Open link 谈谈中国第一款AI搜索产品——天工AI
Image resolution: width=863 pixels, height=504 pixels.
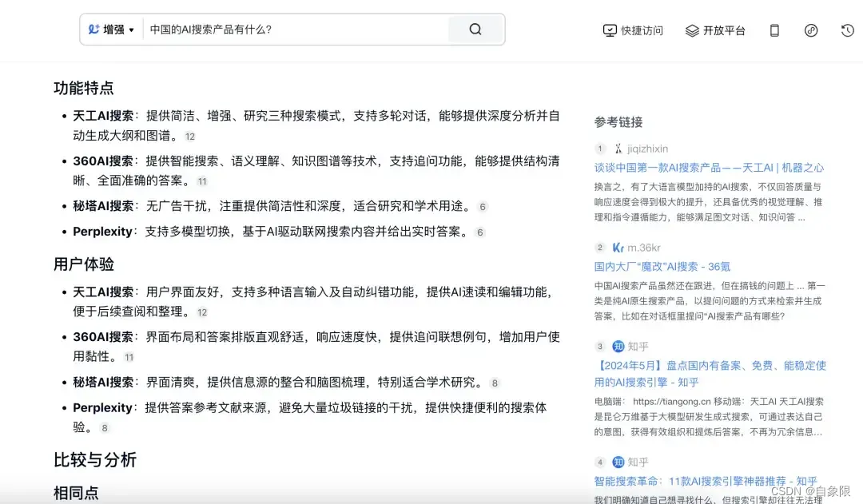point(709,167)
